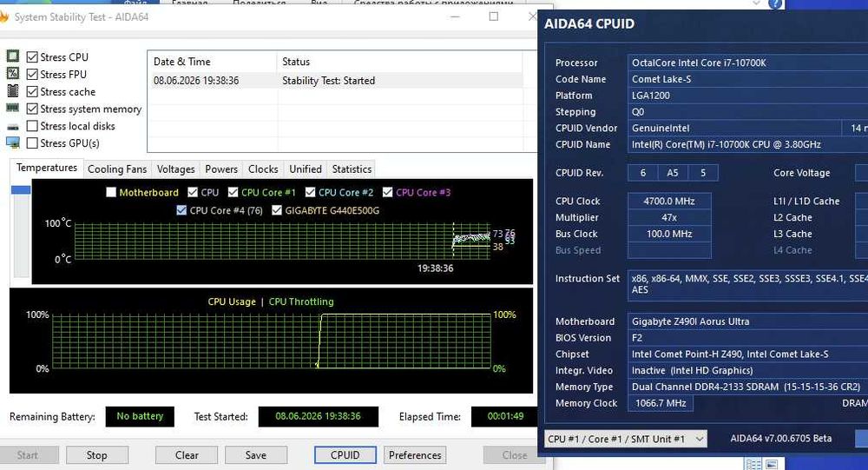Click the blue help question icon

(775, 3)
